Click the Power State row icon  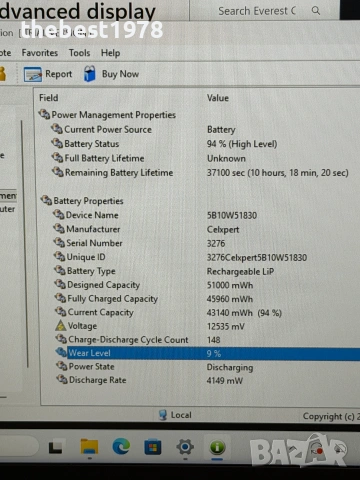[61, 366]
